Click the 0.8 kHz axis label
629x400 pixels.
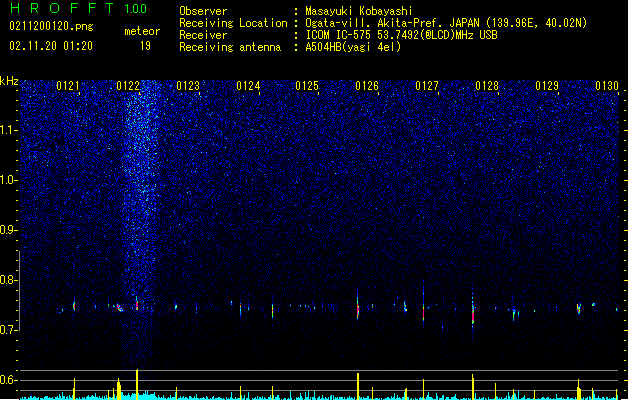click(9, 280)
